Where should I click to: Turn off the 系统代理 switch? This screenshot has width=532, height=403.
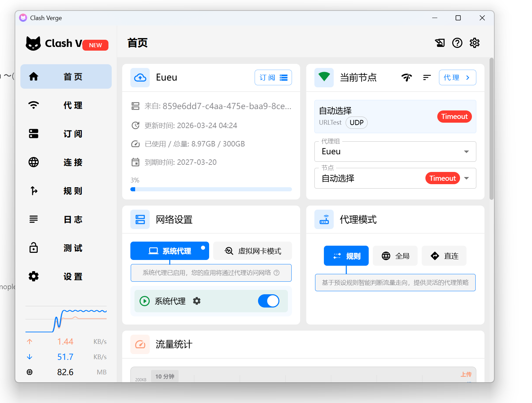pyautogui.click(x=269, y=301)
